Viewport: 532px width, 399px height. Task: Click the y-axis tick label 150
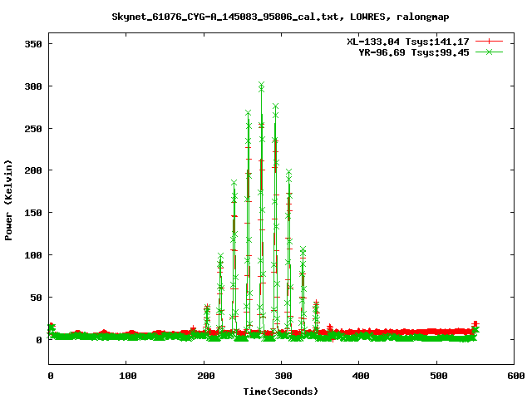click(x=32, y=213)
